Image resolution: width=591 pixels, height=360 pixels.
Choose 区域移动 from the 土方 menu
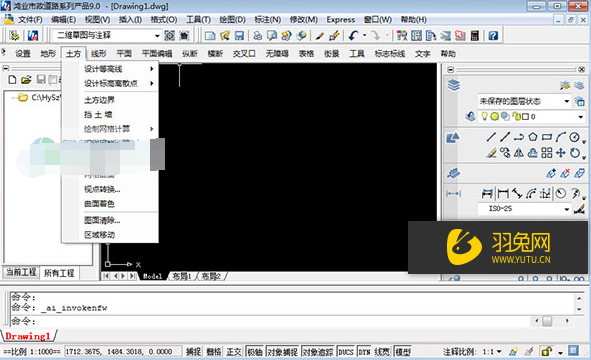point(100,235)
